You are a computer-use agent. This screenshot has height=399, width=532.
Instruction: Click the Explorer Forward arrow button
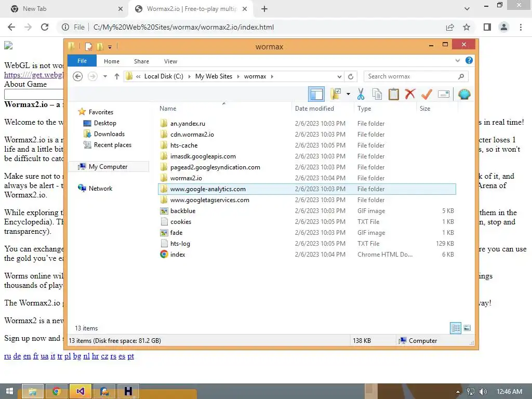tap(92, 76)
